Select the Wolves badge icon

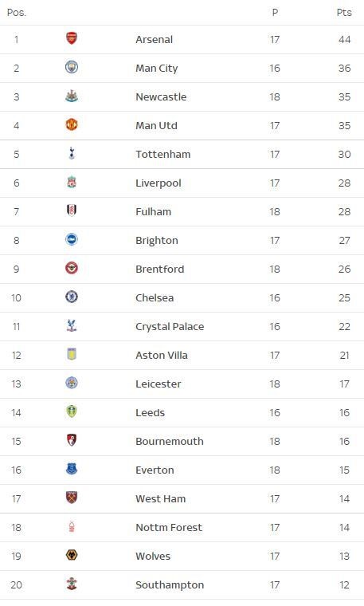pos(72,555)
